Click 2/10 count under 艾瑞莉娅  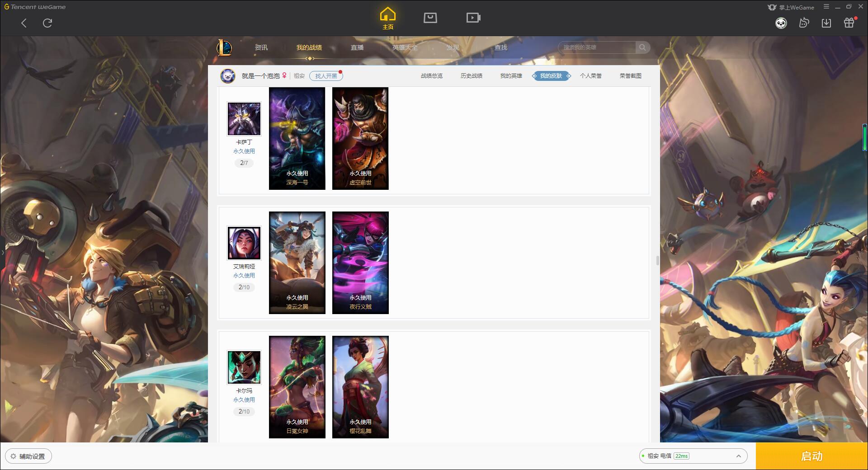pos(244,287)
